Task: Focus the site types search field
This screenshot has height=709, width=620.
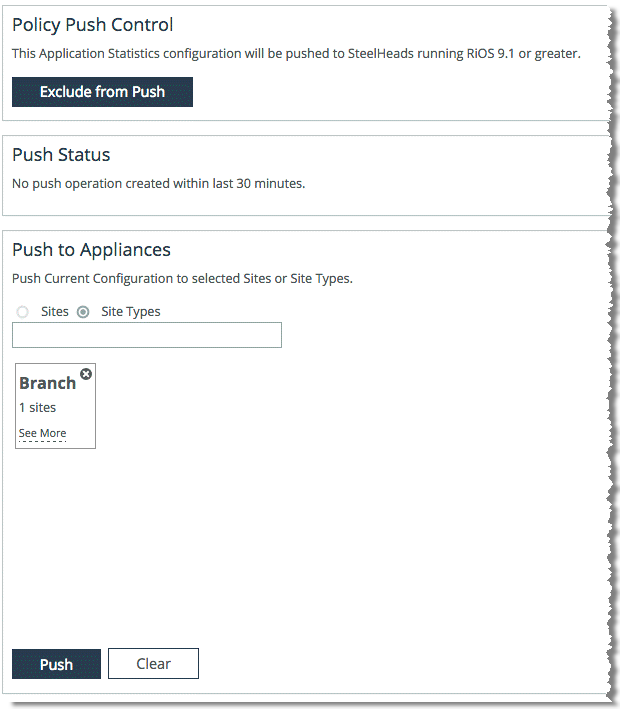Action: [147, 335]
